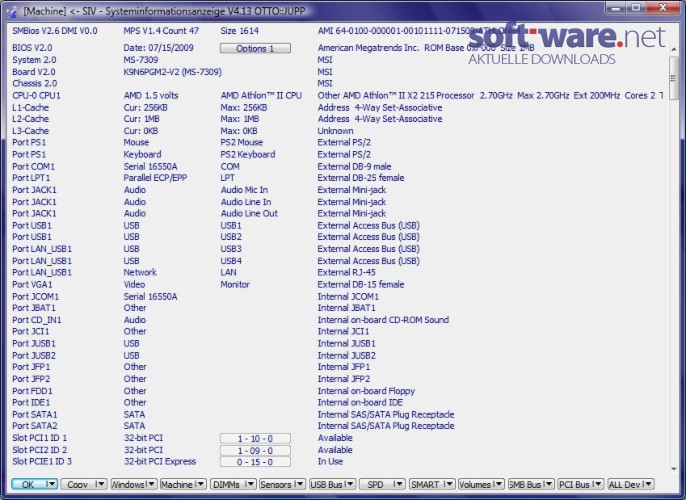Click the SMART button
Viewport: 686px width, 500px height.
pyautogui.click(x=425, y=484)
